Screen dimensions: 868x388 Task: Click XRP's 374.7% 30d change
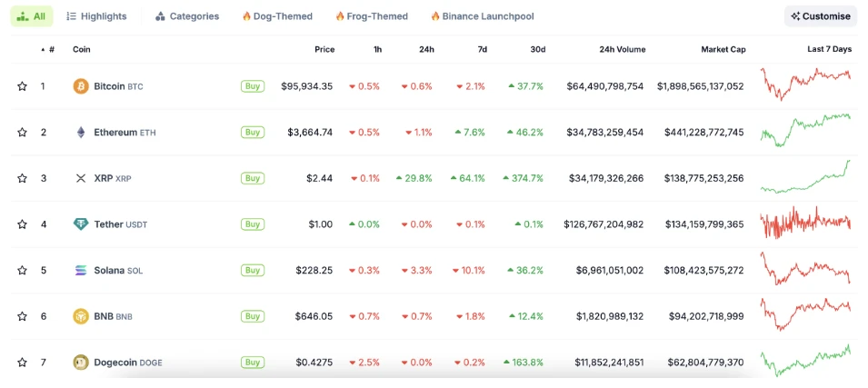[x=524, y=178]
